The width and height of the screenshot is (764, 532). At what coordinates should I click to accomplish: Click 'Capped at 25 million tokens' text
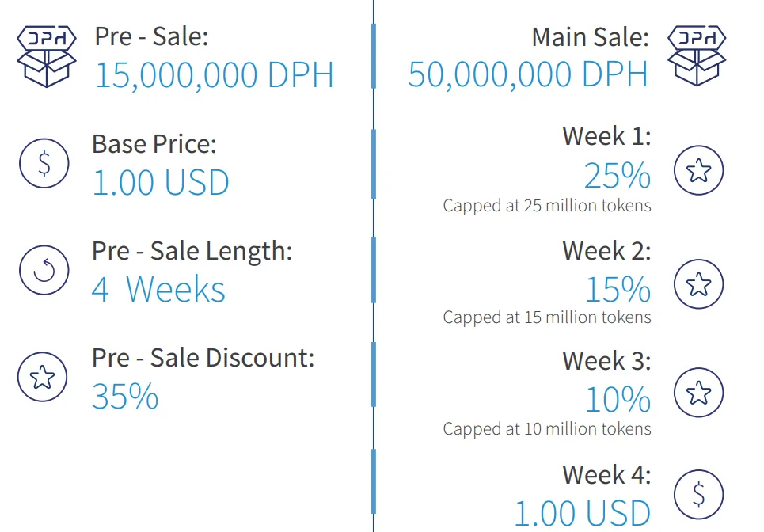pos(547,206)
